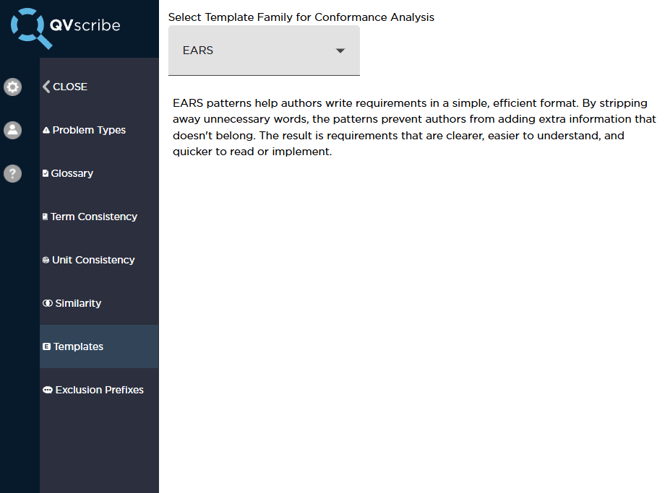Click the book icon beside Glossary
The image size is (670, 493).
point(45,174)
